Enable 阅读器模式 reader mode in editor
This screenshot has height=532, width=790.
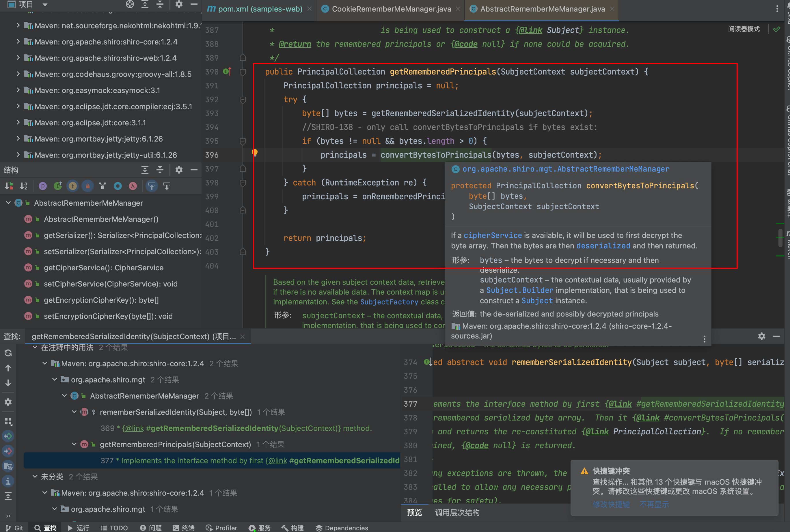point(744,29)
